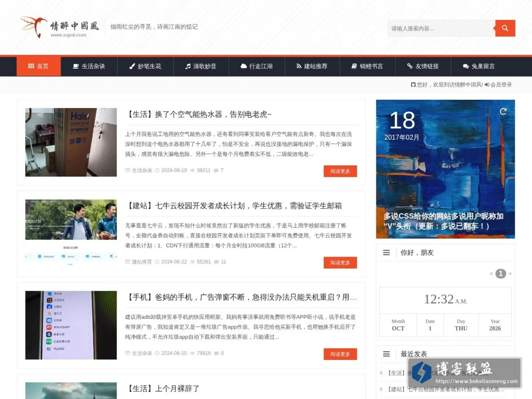Click 阅读更多 for the 七牛云 post
Image resolution: width=532 pixels, height=399 pixels.
340,262
